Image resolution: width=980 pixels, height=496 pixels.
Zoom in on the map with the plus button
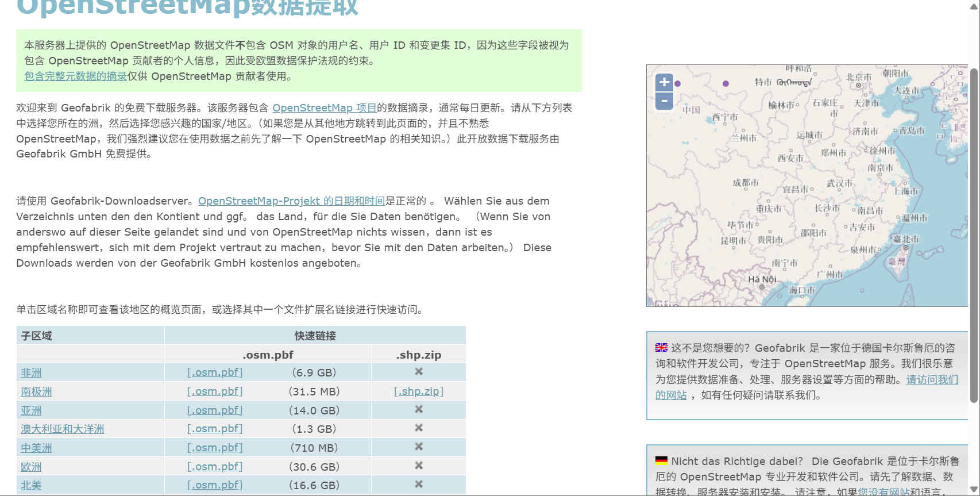coord(664,82)
